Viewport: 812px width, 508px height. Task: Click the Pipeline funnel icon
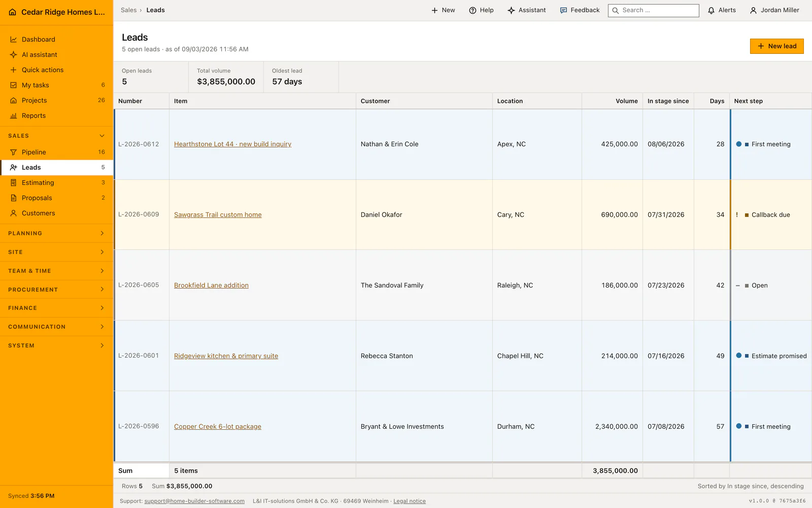coord(14,152)
